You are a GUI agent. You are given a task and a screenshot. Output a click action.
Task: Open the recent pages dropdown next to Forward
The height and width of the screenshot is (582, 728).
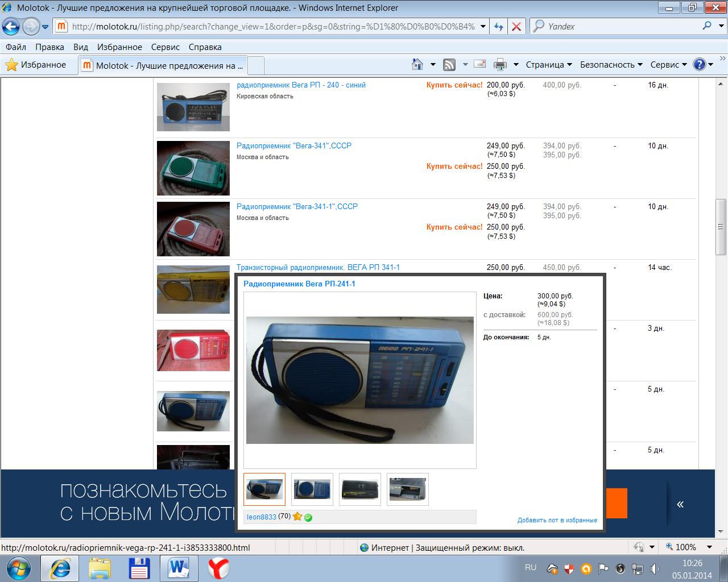(45, 27)
